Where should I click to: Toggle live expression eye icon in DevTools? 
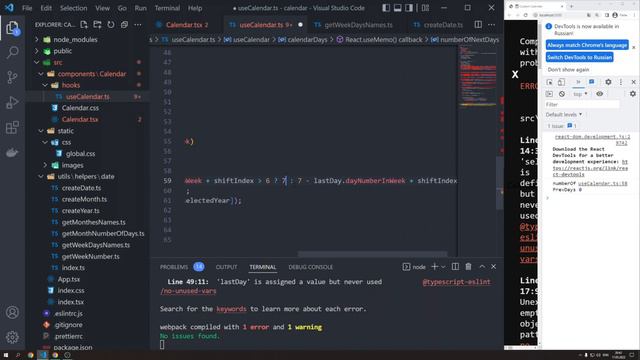(599, 94)
